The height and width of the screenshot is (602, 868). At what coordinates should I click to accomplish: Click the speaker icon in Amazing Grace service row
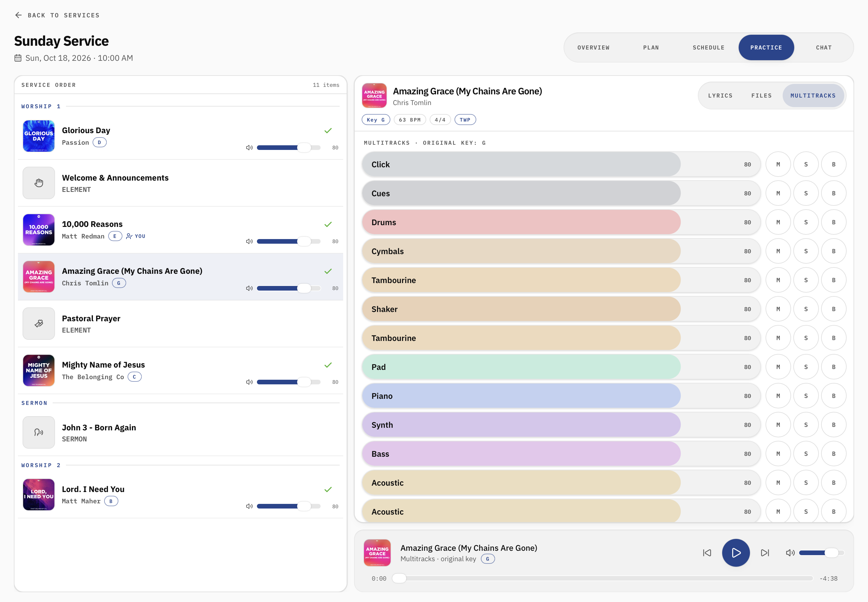click(x=249, y=288)
